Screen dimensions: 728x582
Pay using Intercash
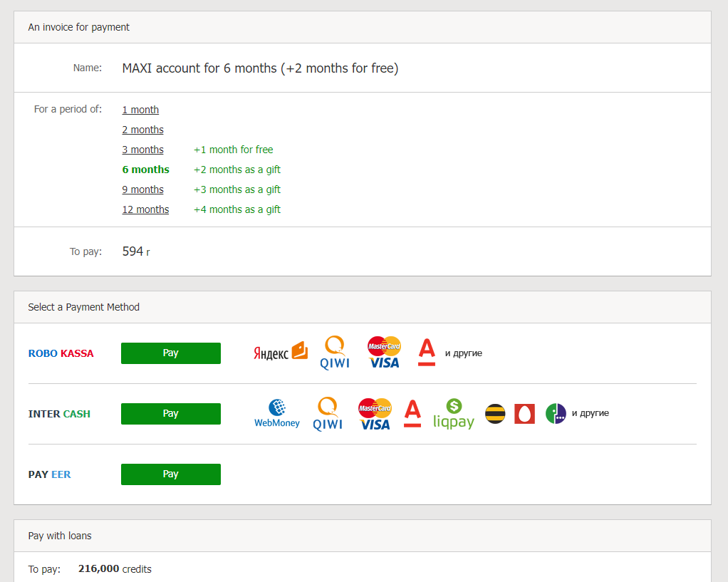point(171,414)
